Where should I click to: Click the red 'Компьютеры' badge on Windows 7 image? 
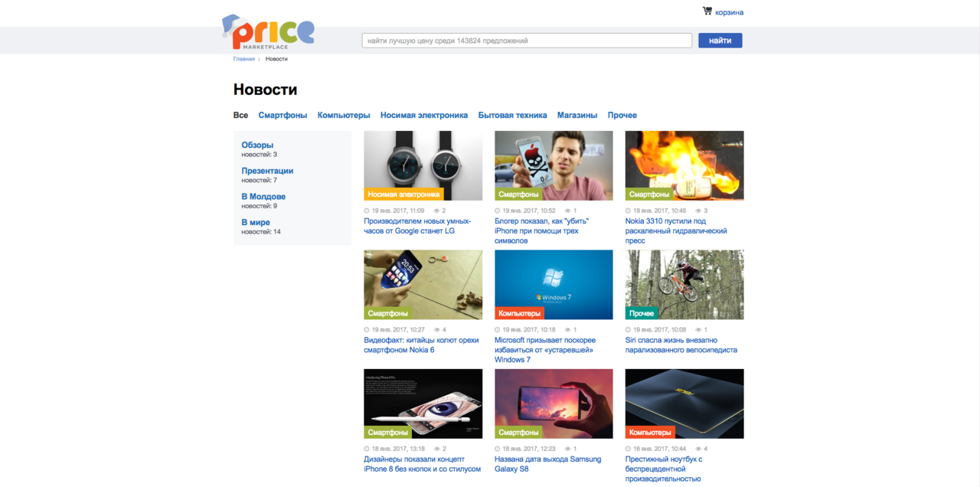pos(520,313)
